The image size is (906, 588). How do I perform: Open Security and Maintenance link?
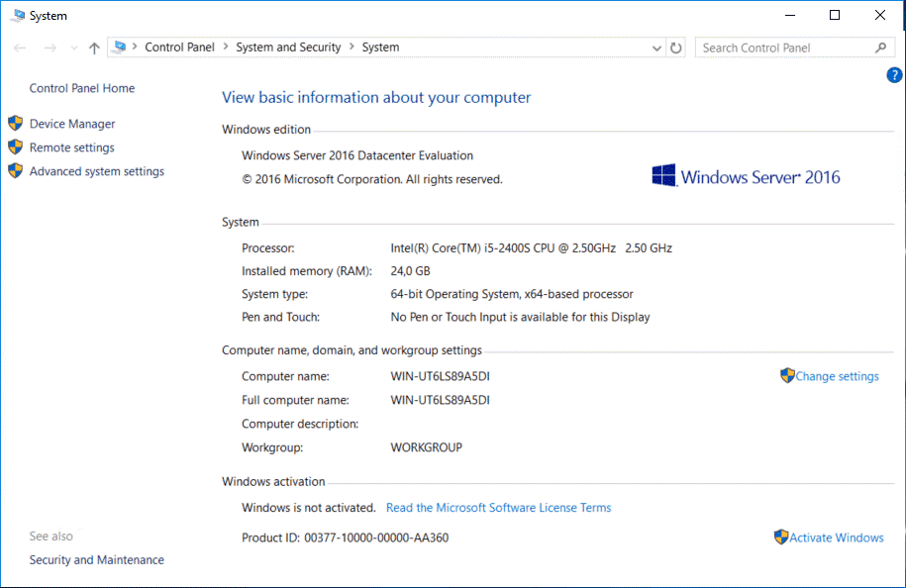tap(96, 559)
